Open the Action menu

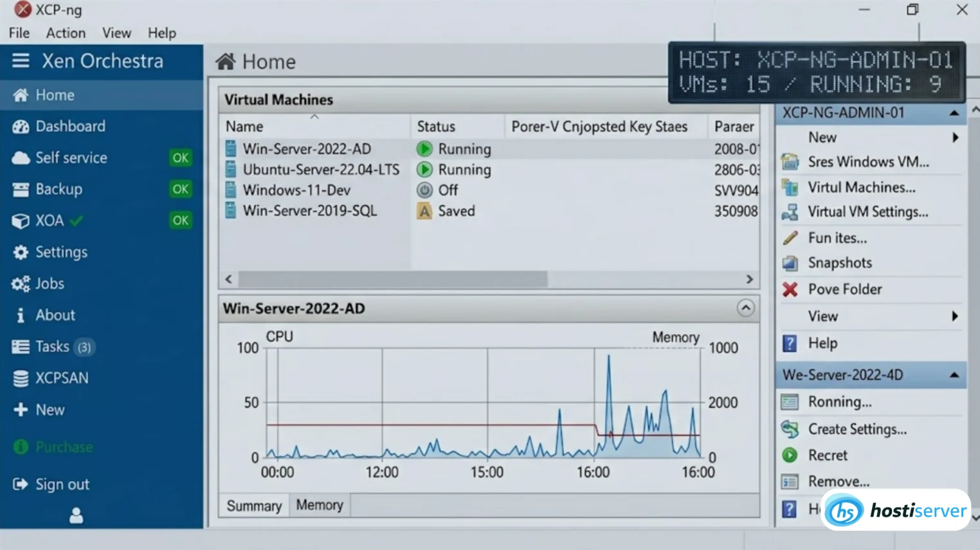[66, 33]
